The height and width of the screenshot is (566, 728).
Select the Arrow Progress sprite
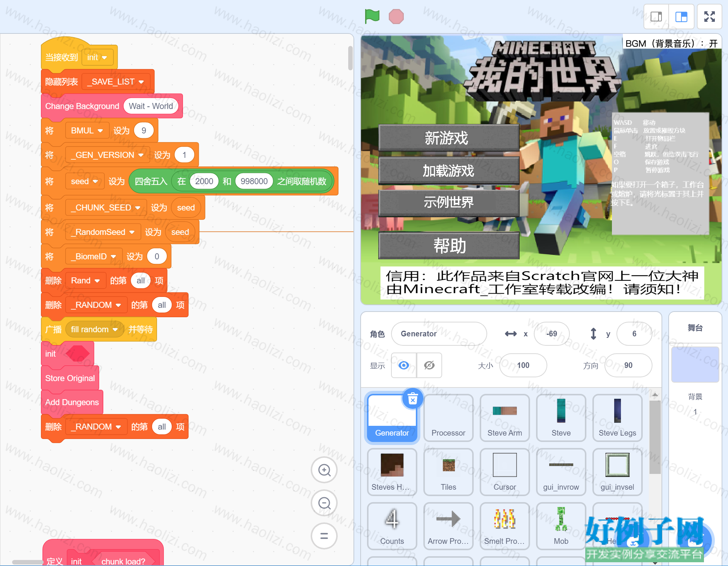point(448,526)
